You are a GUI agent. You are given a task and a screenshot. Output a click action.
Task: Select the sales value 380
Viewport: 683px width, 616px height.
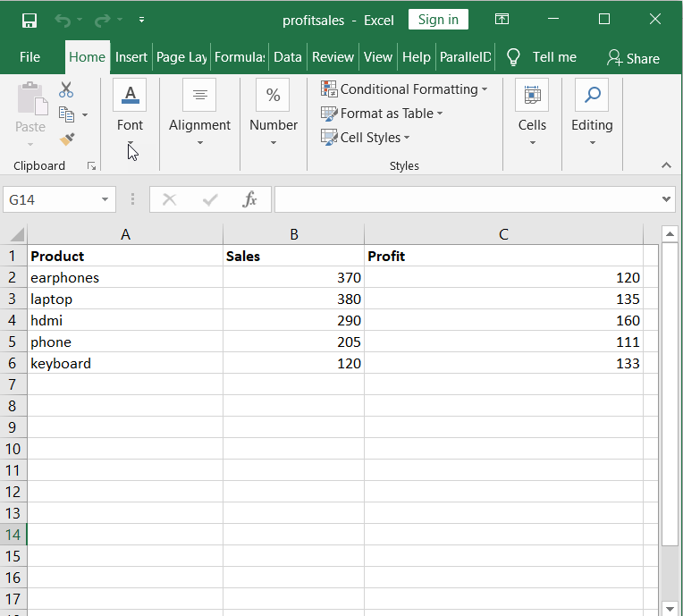(x=293, y=299)
